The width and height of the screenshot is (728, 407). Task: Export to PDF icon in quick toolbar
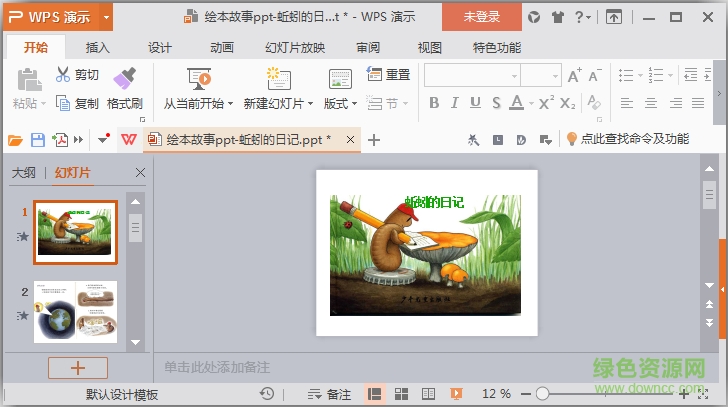click(x=60, y=140)
